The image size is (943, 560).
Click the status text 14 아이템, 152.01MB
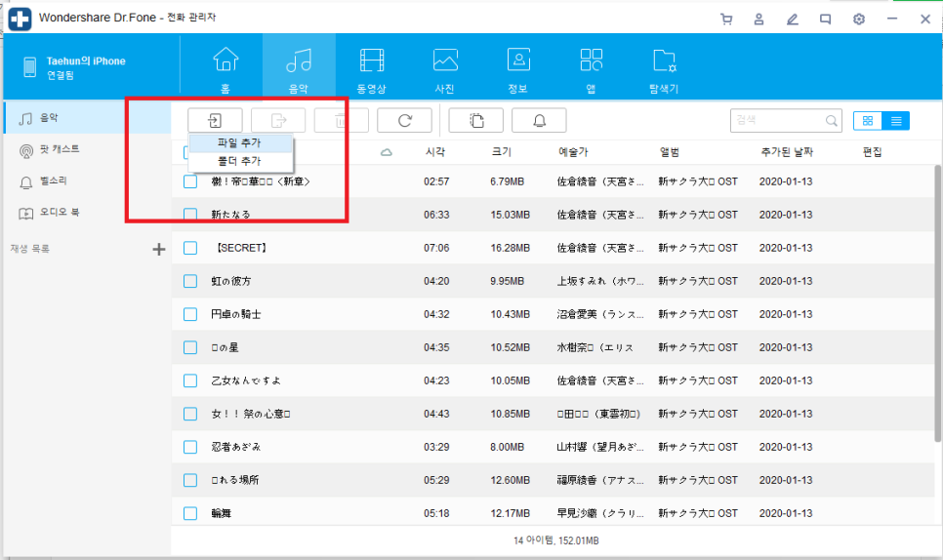point(555,540)
